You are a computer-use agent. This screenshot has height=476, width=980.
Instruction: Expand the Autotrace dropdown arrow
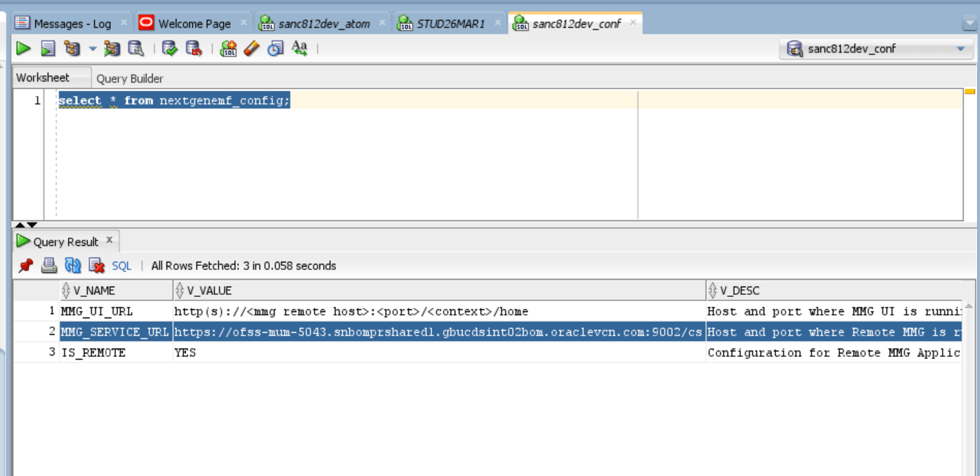[x=92, y=48]
